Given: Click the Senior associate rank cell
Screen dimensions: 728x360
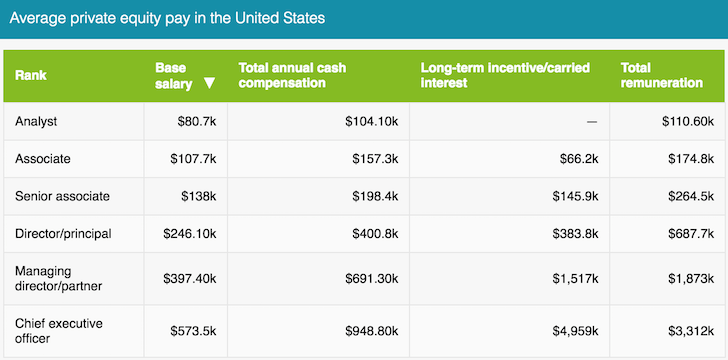Looking at the screenshot, I should point(74,196).
